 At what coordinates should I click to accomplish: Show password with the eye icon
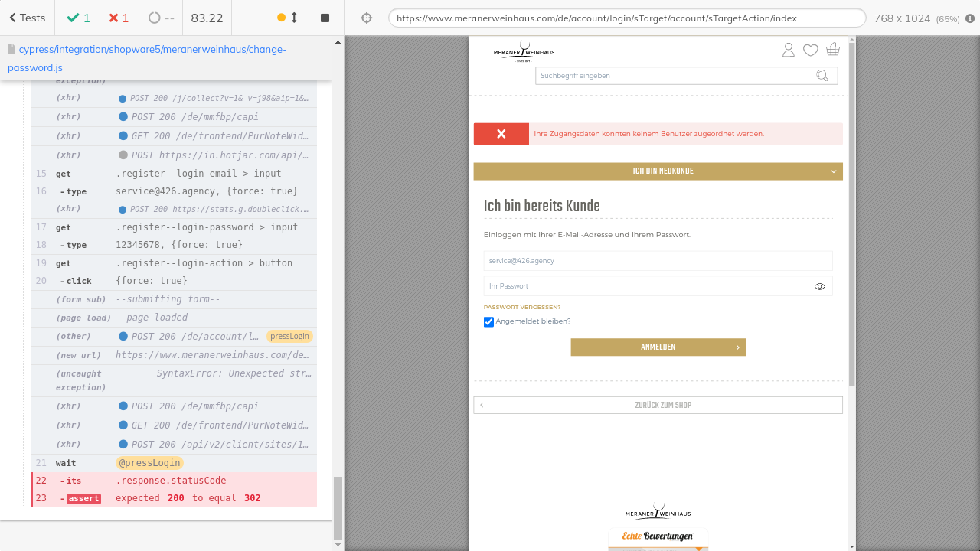coord(819,286)
